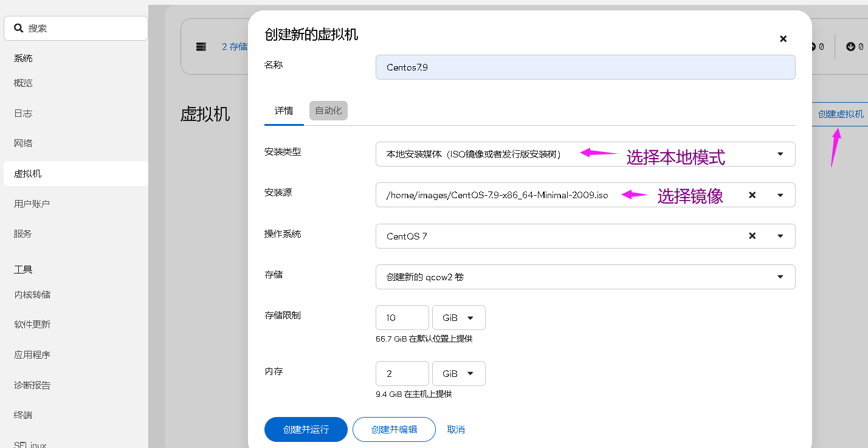Switch to the 自动化 tab
The height and width of the screenshot is (448, 868).
tap(328, 111)
